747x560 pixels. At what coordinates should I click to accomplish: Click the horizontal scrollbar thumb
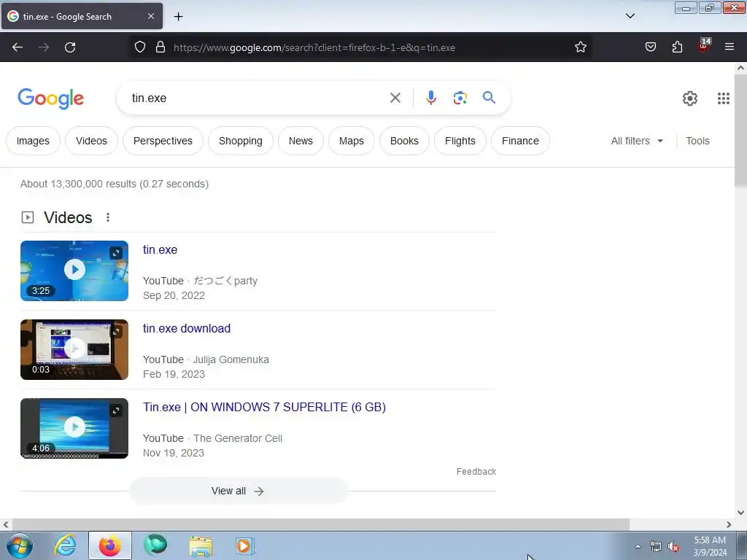[320, 524]
